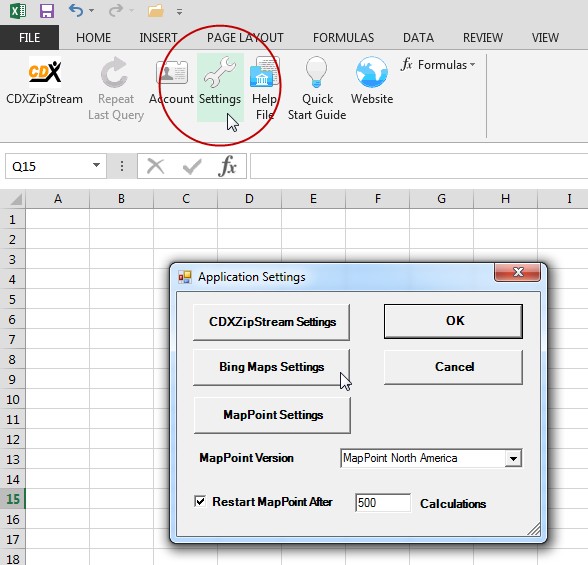Click Cancel in Application Settings
Viewport: 588px width, 565px height.
tap(453, 367)
